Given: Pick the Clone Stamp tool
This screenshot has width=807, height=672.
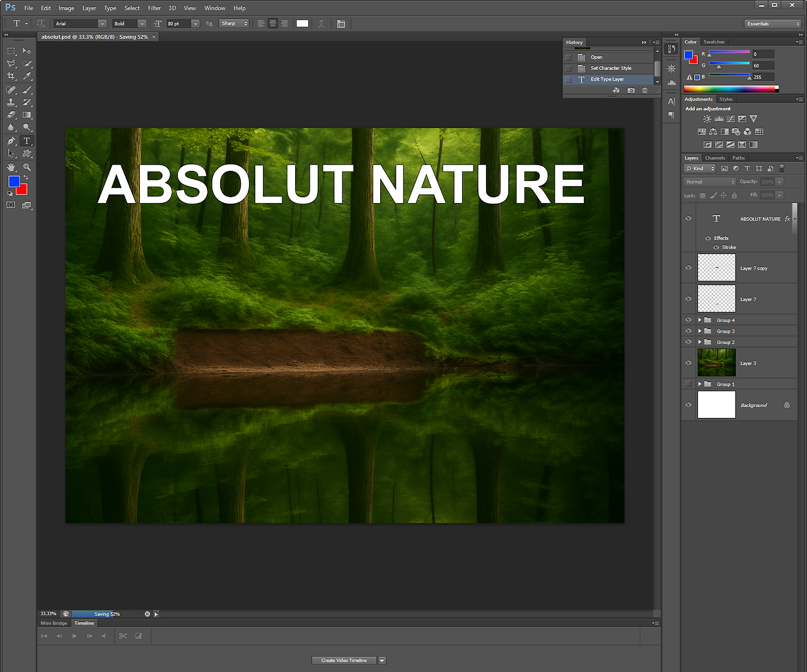Looking at the screenshot, I should (11, 102).
